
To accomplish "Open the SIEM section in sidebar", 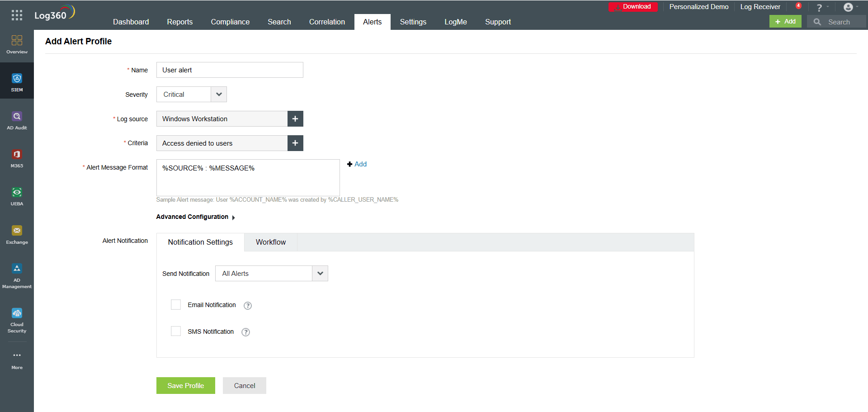I will [17, 81].
